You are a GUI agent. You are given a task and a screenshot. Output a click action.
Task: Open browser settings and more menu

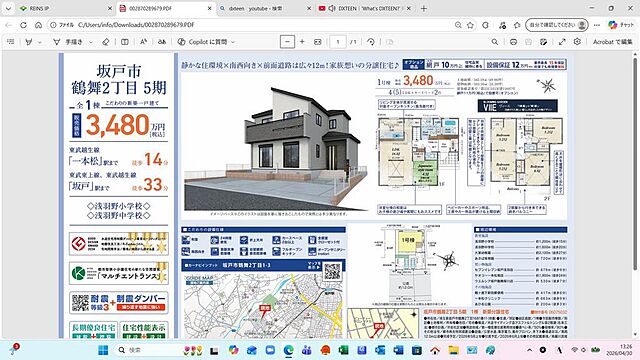click(x=597, y=25)
